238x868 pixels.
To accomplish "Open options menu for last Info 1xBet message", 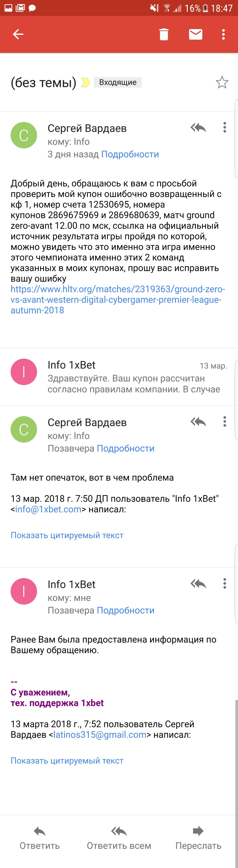I will tap(225, 584).
